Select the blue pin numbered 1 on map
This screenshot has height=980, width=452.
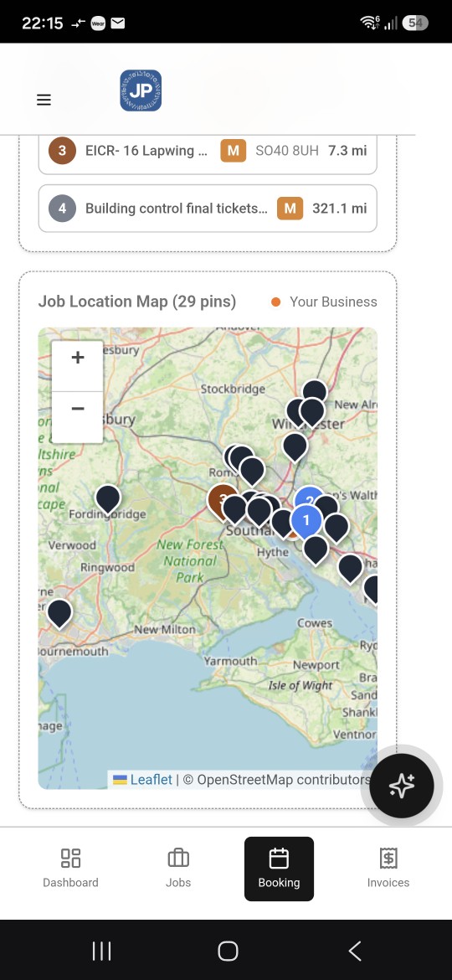pyautogui.click(x=306, y=522)
